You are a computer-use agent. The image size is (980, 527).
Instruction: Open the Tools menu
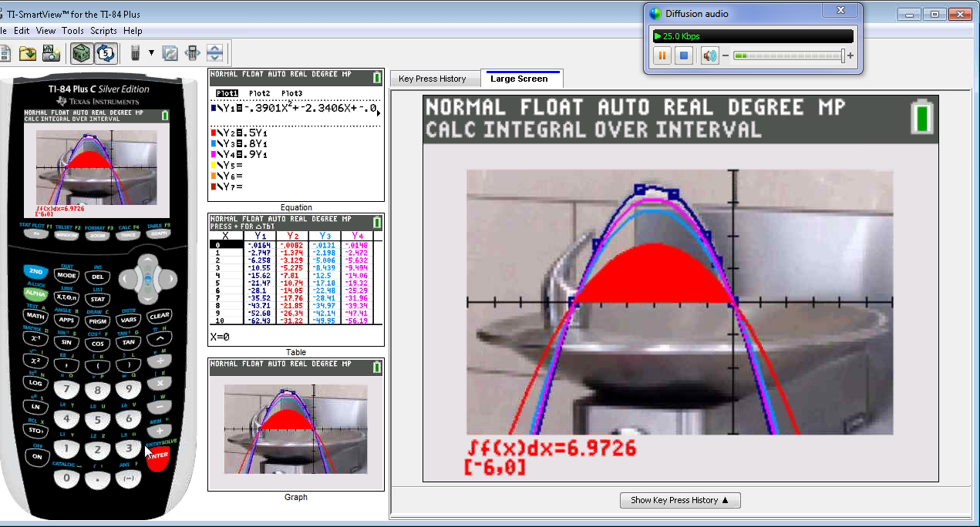pos(73,31)
